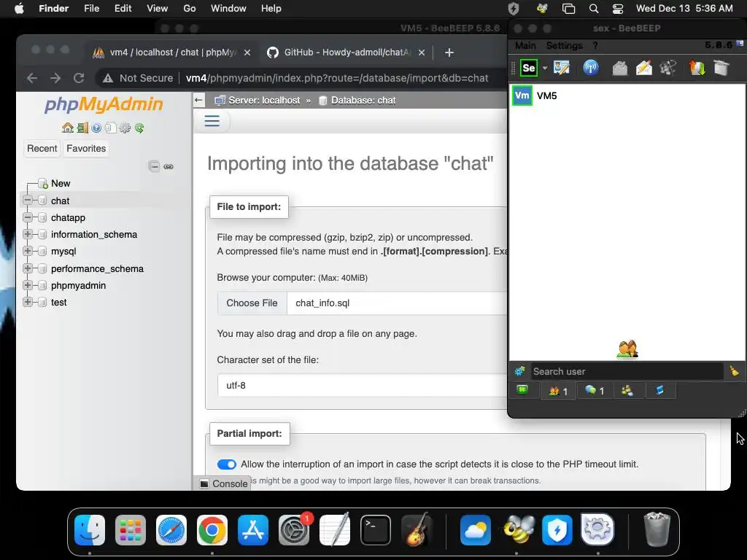Viewport: 747px width, 560px height.
Task: Click the BeeBEEP gray mailbox icon
Action: coord(619,68)
